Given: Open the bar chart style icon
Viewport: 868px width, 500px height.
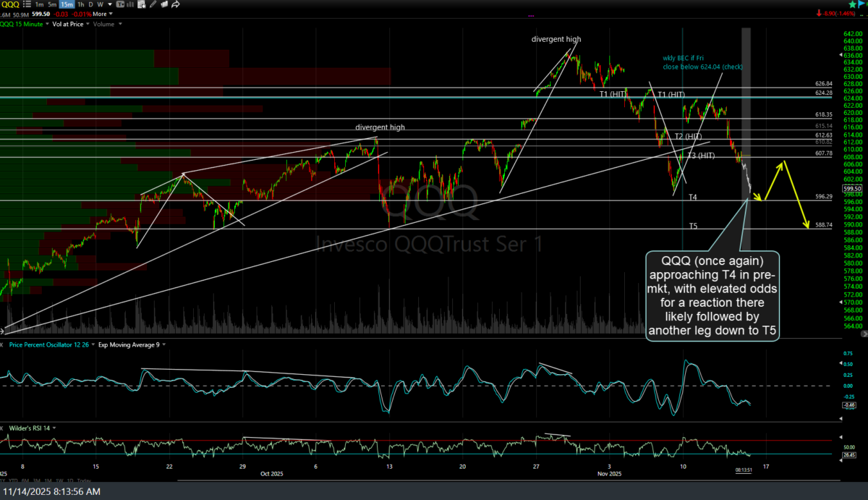Looking at the screenshot, I should click(x=131, y=4).
